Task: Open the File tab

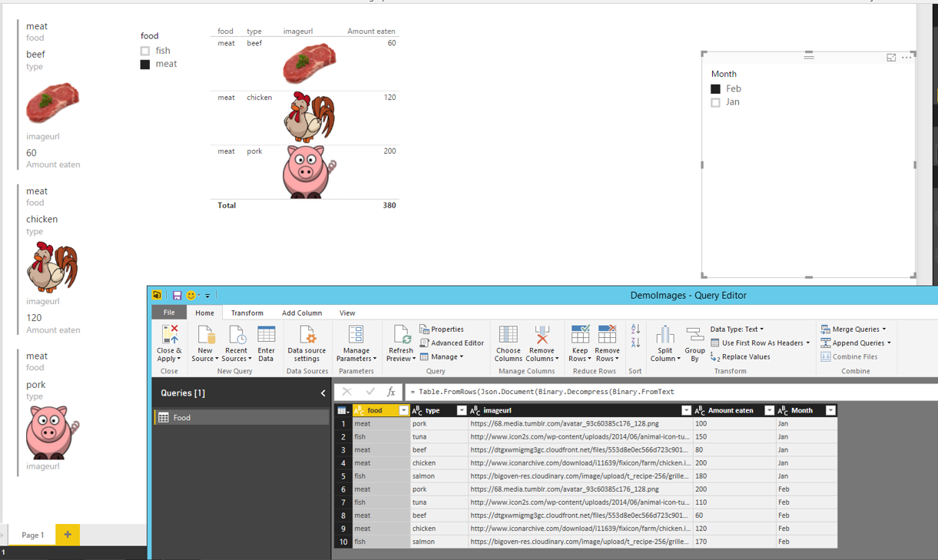Action: [169, 313]
